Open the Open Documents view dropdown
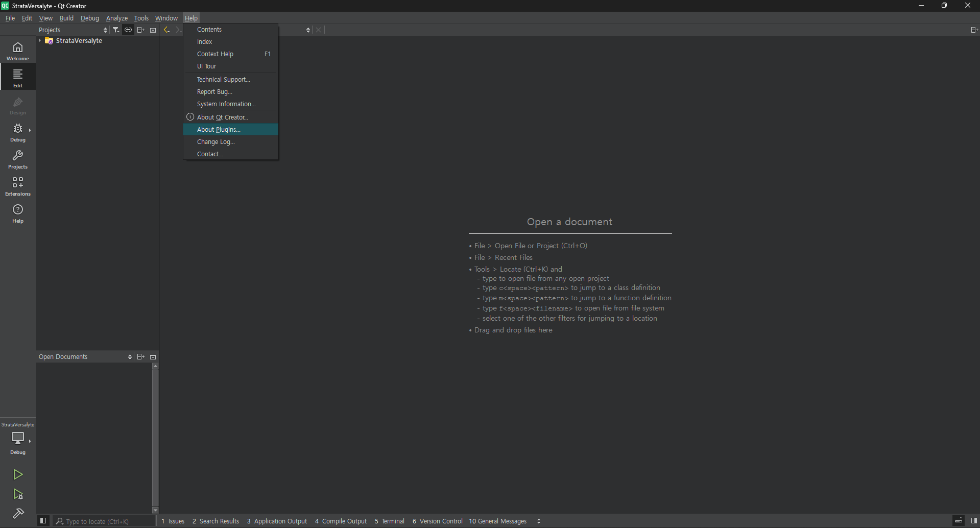This screenshot has width=980, height=528. tap(85, 357)
